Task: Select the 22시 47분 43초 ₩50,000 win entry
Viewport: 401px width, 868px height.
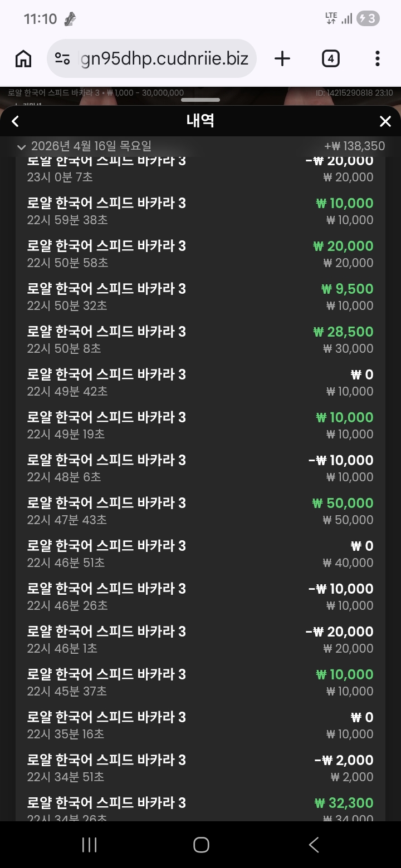Action: pyautogui.click(x=200, y=511)
